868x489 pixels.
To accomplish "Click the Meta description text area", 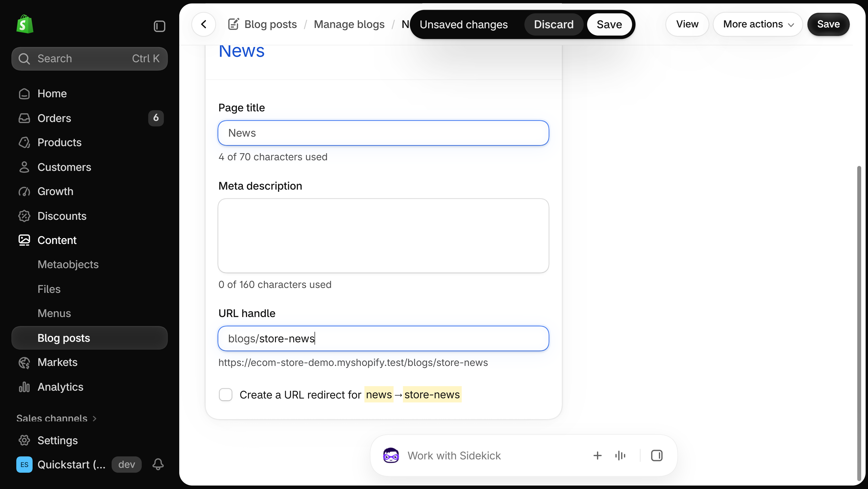I will click(383, 236).
